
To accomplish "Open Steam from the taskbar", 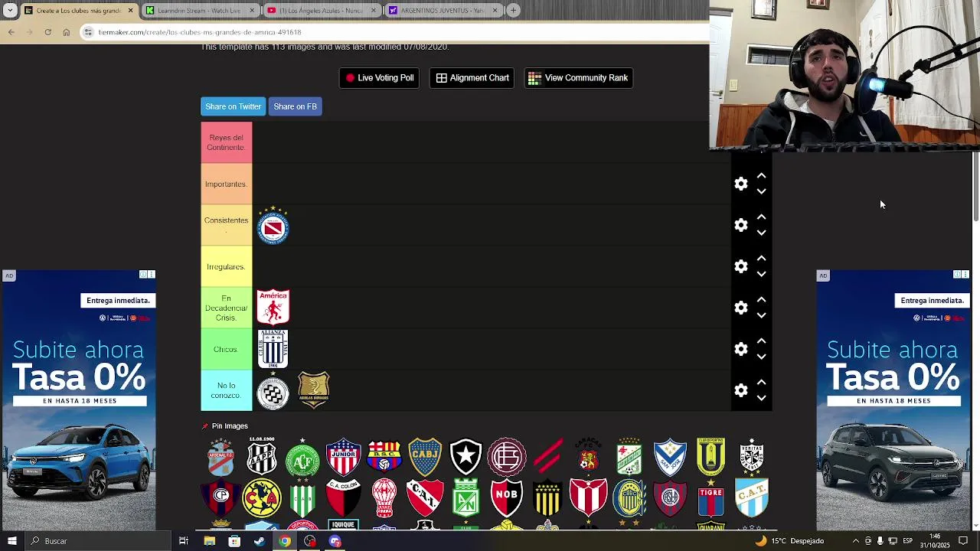I will (260, 541).
